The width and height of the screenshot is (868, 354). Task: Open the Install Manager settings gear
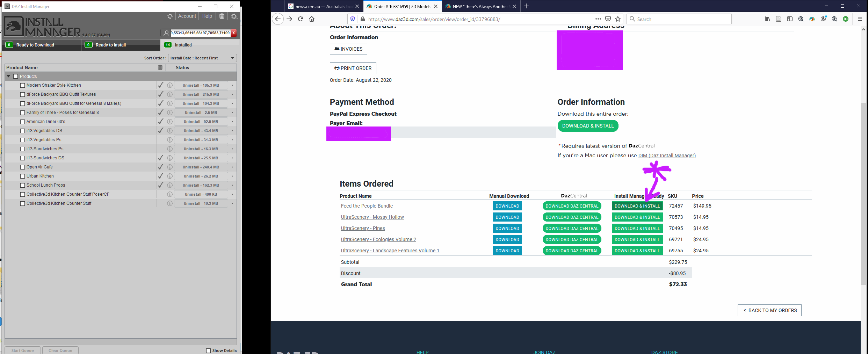[234, 16]
